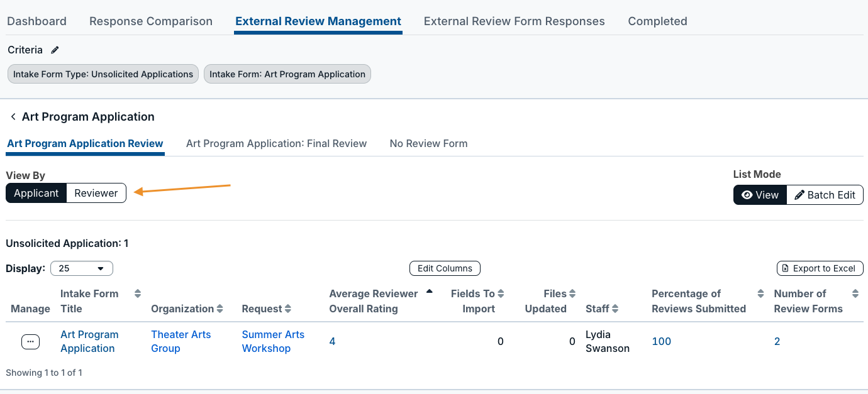Sort by Request column arrows
Image resolution: width=868 pixels, height=394 pixels.
pyautogui.click(x=287, y=309)
